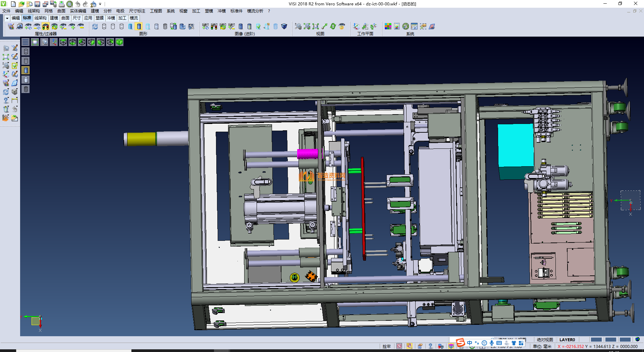Click the Print icon in quick access toolbar
This screenshot has height=352, width=644.
coord(62,4)
